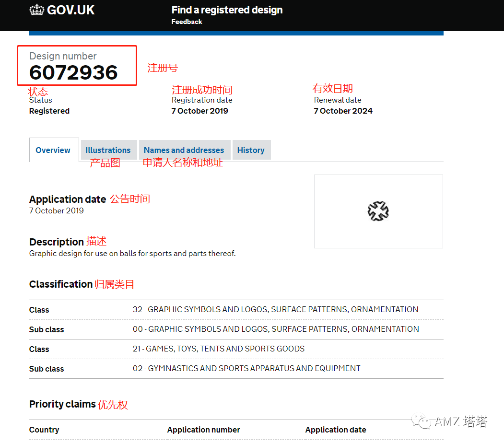The image size is (504, 444).
Task: Click class 21 Games, Toys, Tents row
Action: [x=236, y=349]
